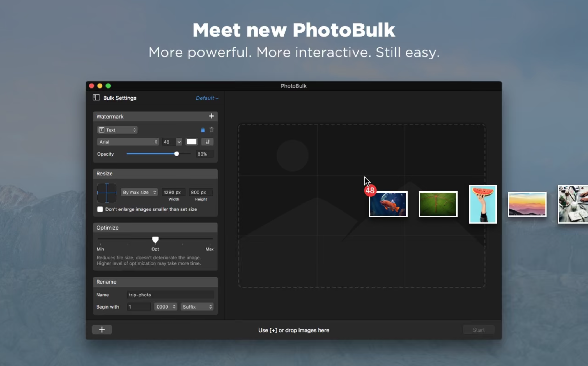This screenshot has height=366, width=588.
Task: Toggle underline text style button
Action: (x=207, y=142)
